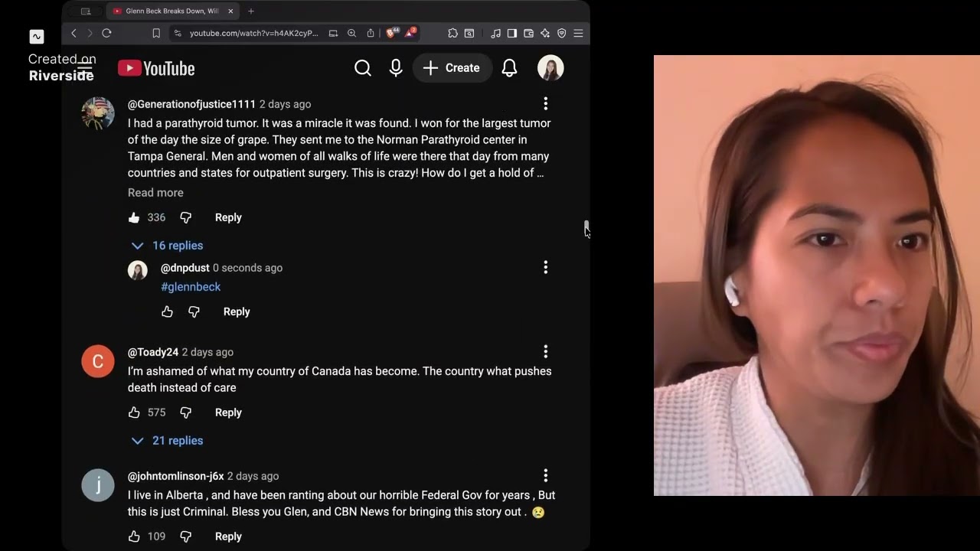The width and height of the screenshot is (980, 551).
Task: Open the browser hamburger menu
Action: tap(579, 33)
